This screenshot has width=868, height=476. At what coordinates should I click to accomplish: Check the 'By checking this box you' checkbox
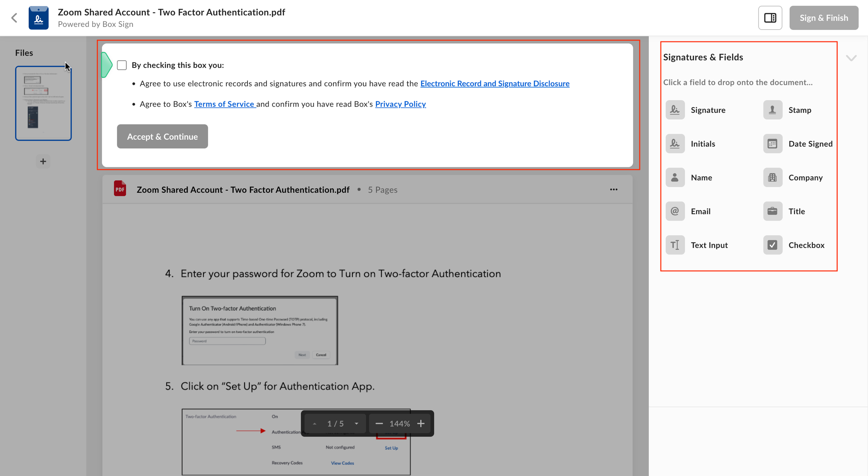pos(122,65)
